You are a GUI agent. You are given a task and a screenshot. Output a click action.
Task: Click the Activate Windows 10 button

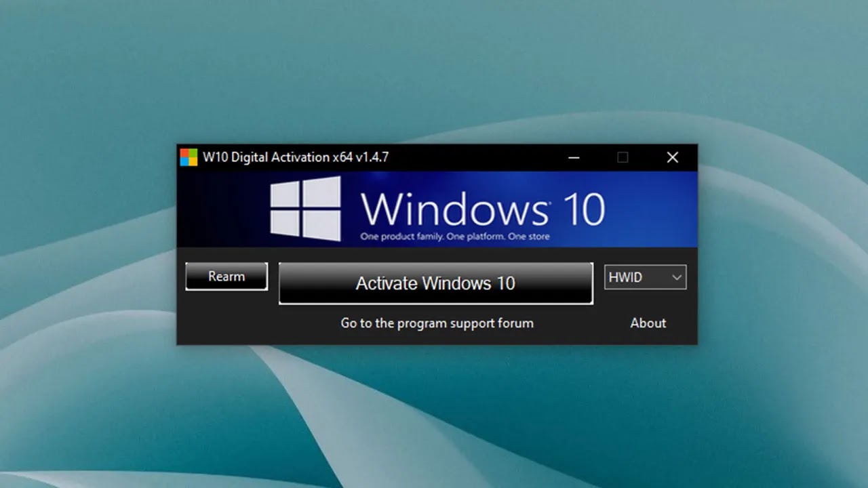[436, 283]
